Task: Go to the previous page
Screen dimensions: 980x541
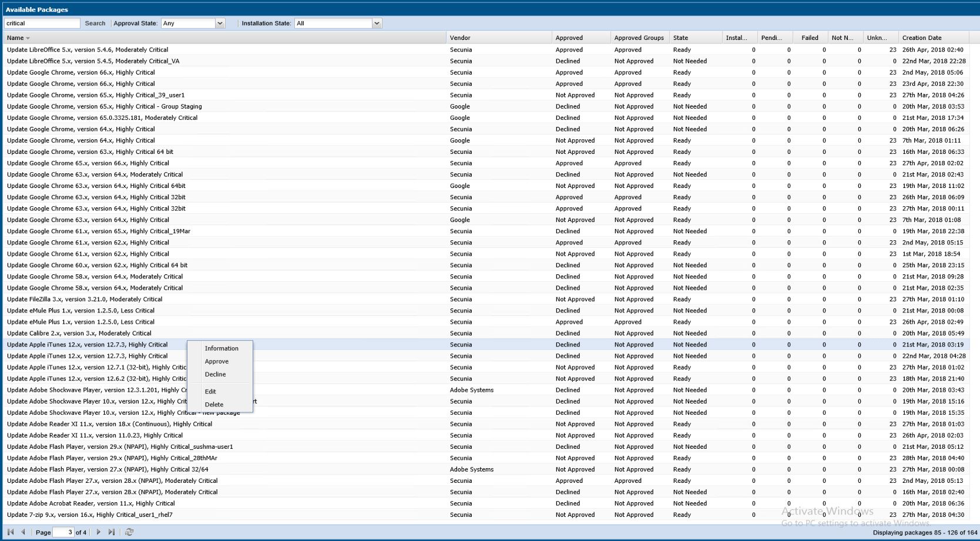Action: (x=24, y=532)
